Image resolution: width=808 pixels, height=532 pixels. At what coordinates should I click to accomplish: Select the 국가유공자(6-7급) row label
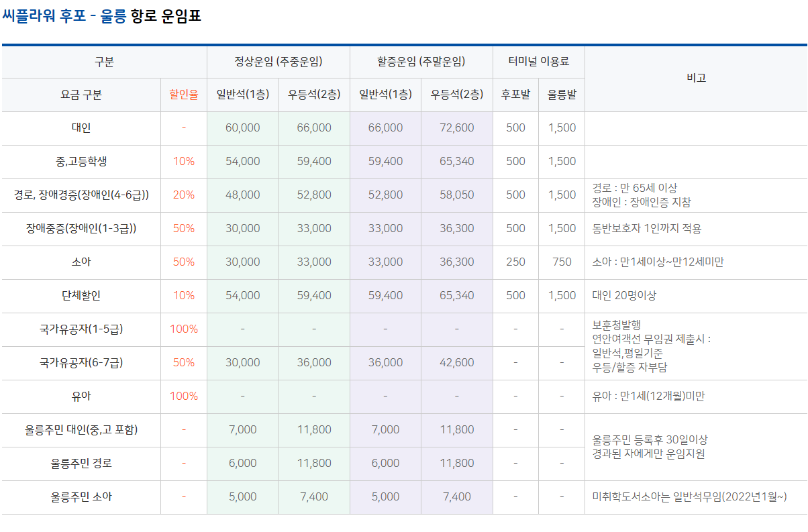(x=81, y=363)
